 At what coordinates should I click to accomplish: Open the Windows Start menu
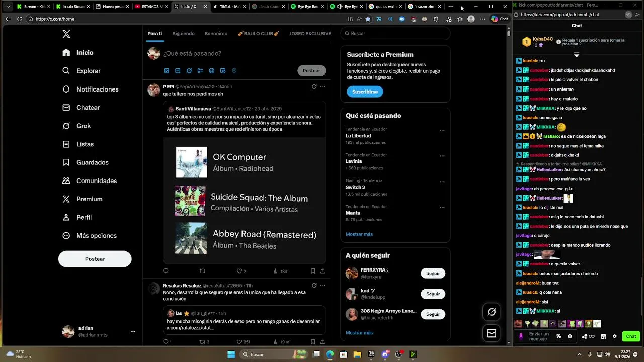231,354
